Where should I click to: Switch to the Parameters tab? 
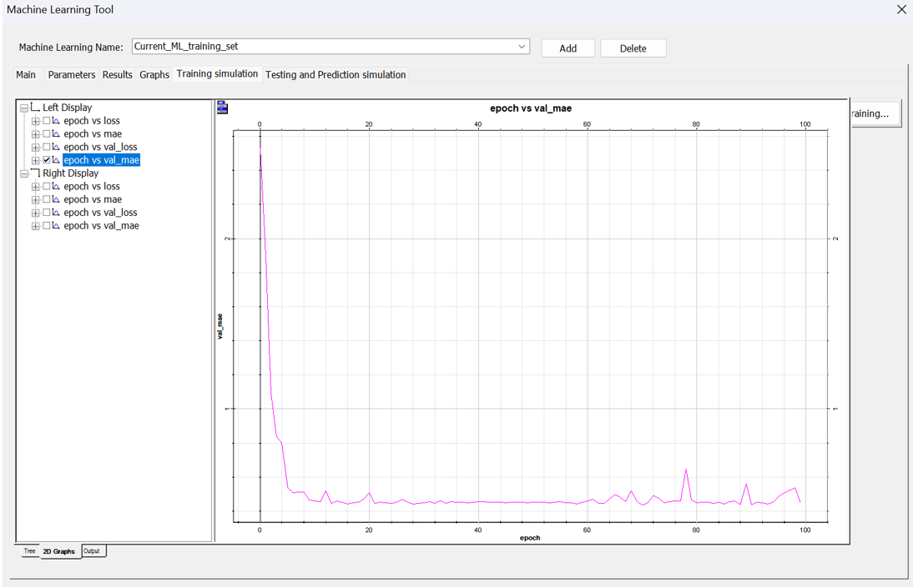pos(71,75)
